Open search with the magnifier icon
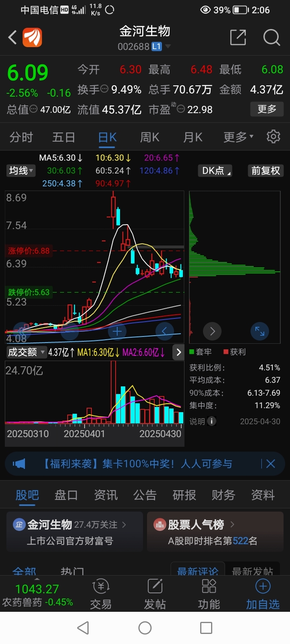 (x=271, y=37)
